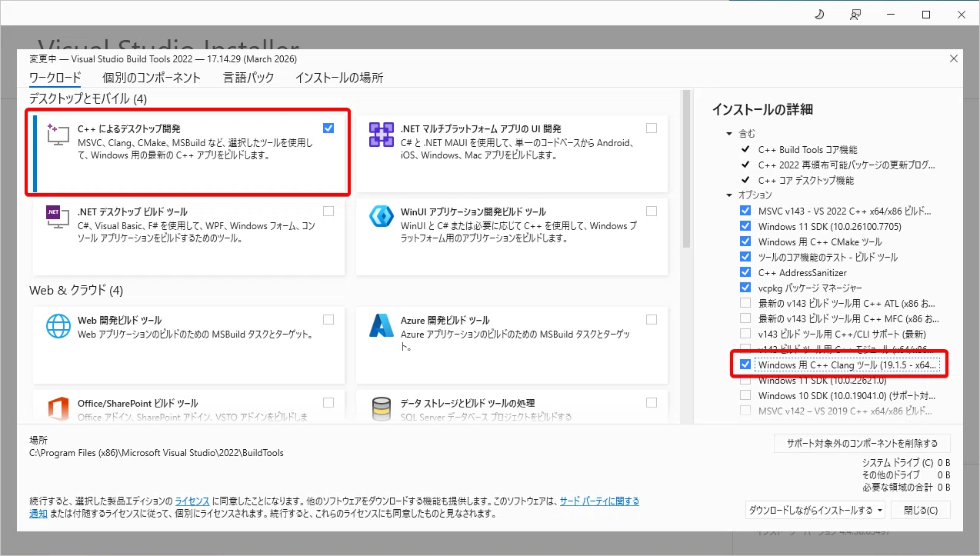
Task: Check 最新の v143 ビルド ツール用 C++ MFC option
Action: 745,318
